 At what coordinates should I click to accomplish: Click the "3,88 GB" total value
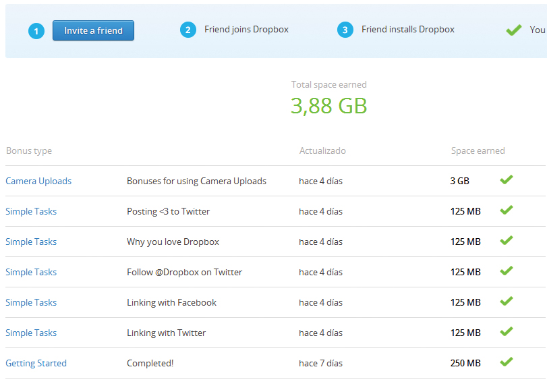tap(329, 106)
